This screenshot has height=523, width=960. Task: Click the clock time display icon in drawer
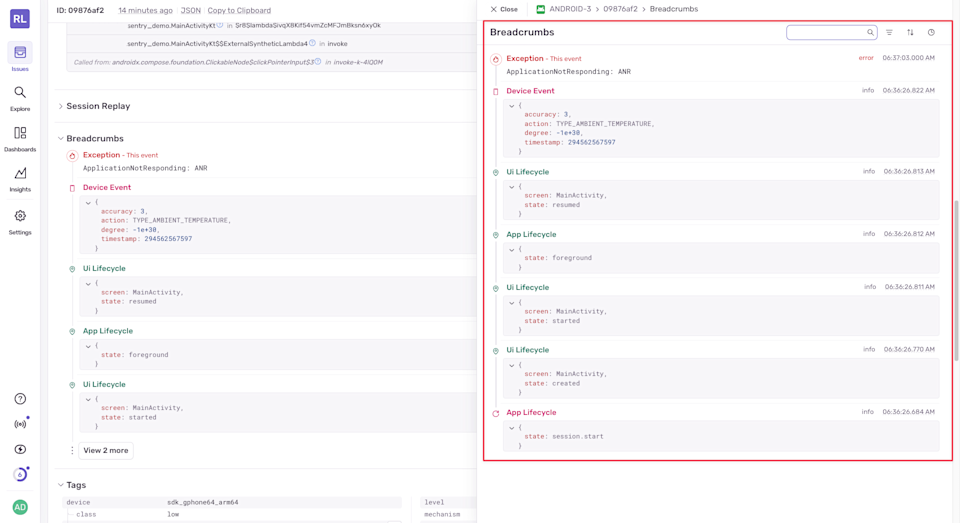(x=931, y=32)
